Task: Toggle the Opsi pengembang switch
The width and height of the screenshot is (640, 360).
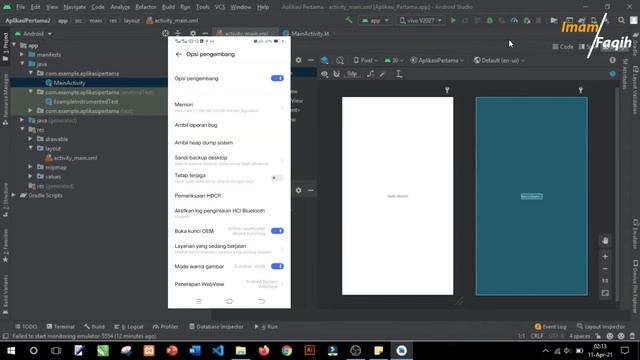Action: click(277, 78)
